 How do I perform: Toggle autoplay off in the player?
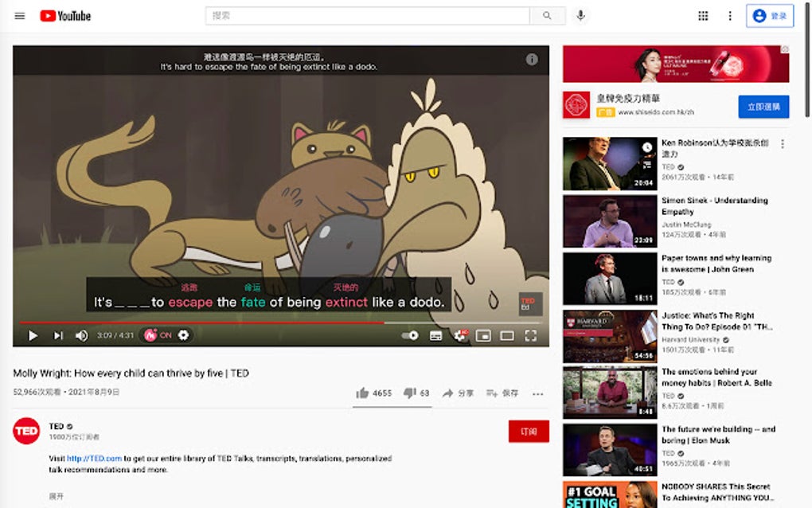pyautogui.click(x=409, y=335)
